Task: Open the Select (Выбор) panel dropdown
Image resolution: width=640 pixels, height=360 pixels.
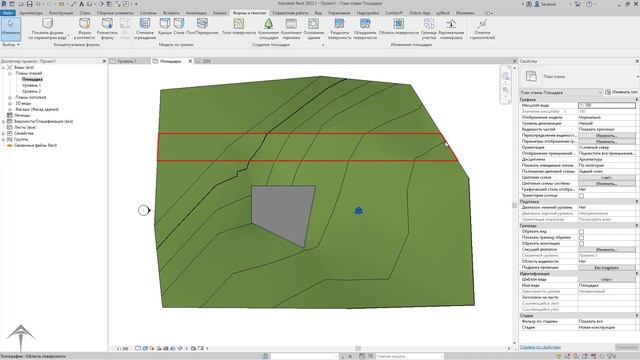Action: pyautogui.click(x=11, y=44)
